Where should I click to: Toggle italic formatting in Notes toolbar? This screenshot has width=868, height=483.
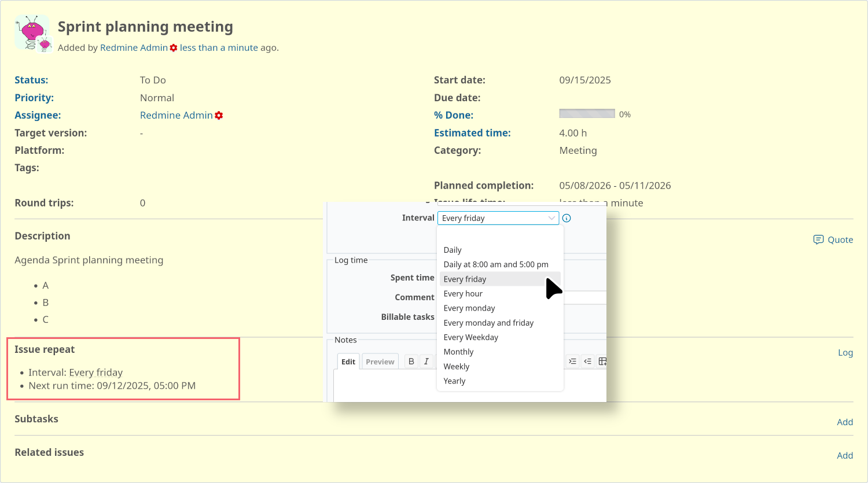426,361
